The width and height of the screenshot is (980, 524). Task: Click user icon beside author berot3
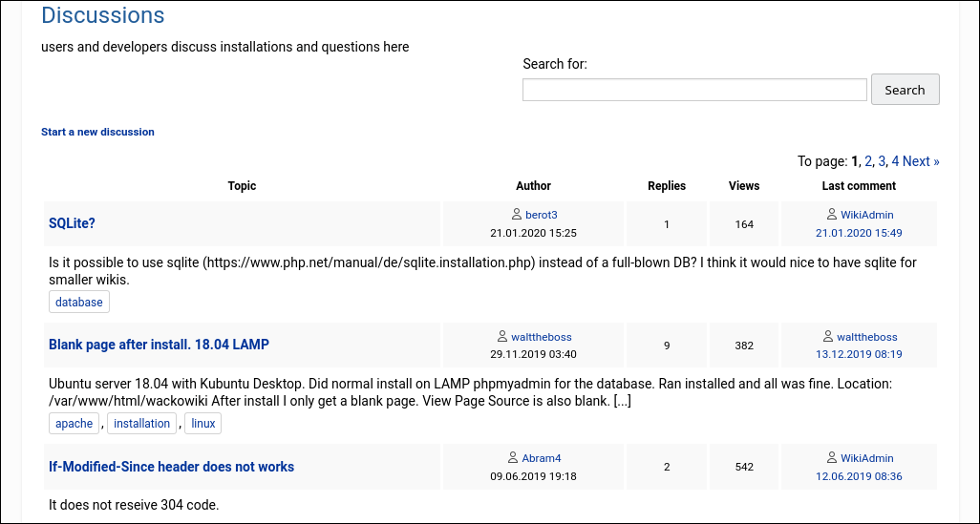(517, 215)
